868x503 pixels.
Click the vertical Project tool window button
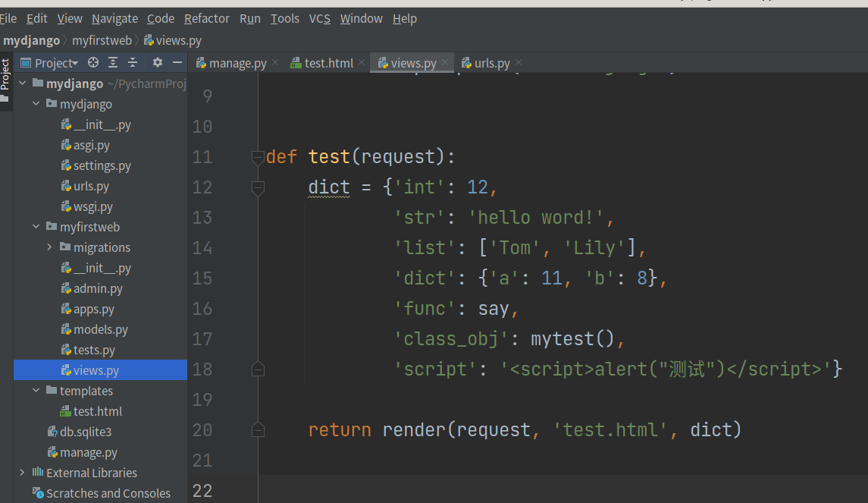(5, 80)
